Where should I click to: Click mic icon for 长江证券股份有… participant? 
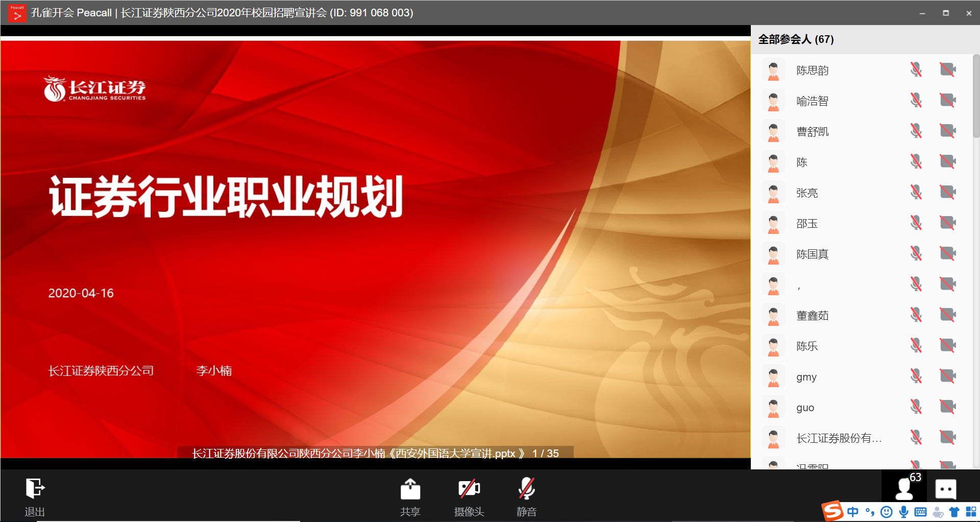click(916, 437)
